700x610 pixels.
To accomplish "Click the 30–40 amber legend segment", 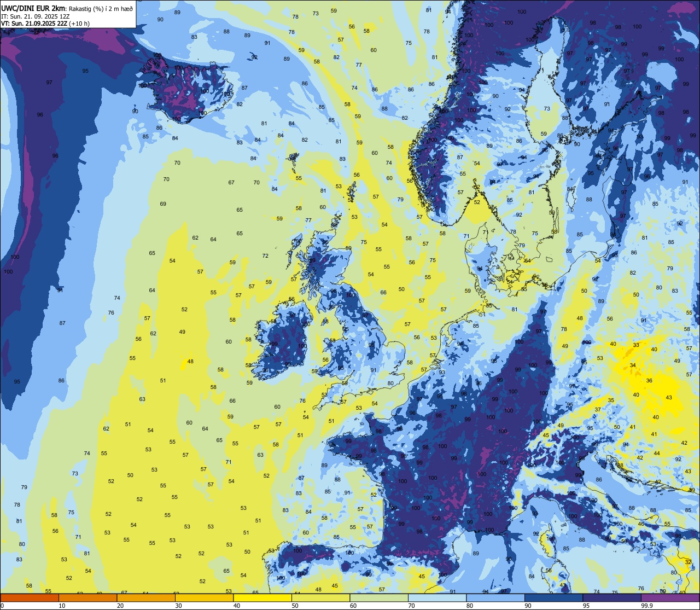I will pyautogui.click(x=204, y=598).
